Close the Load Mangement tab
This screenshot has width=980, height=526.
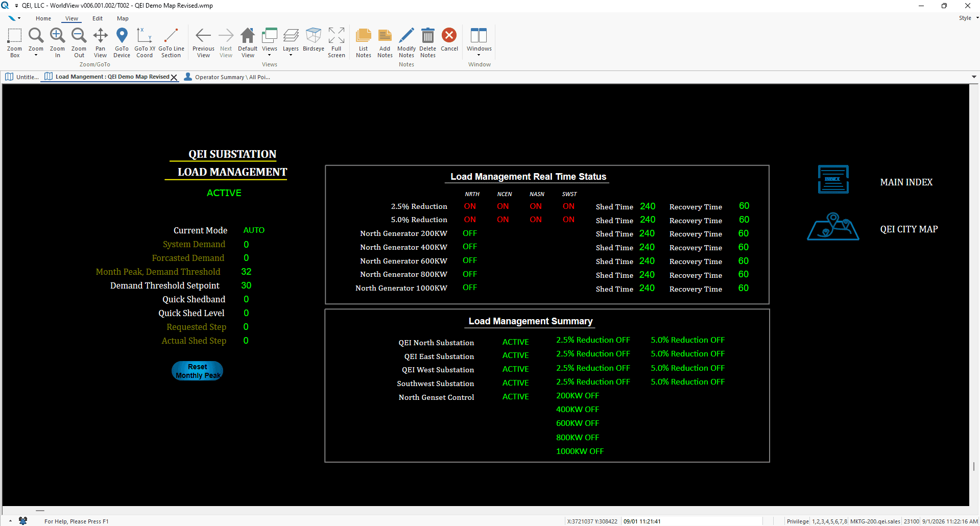(x=174, y=78)
